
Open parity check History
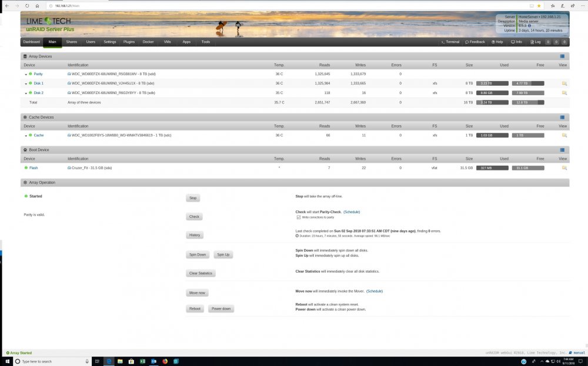195,235
